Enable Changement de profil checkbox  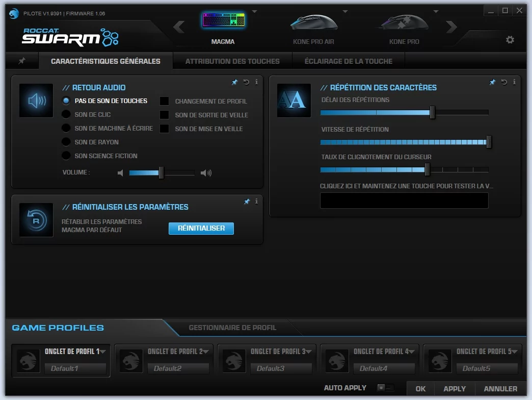164,101
